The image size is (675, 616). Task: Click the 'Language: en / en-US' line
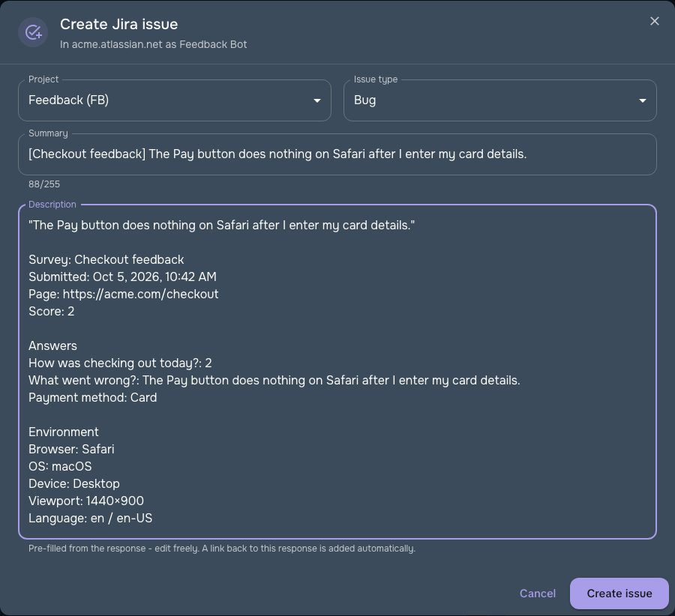[91, 518]
